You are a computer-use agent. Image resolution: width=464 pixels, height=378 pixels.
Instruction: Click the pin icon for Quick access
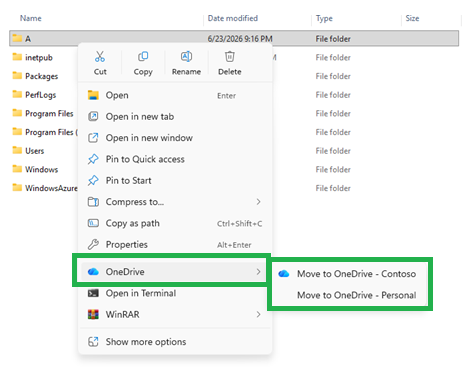[x=93, y=159]
